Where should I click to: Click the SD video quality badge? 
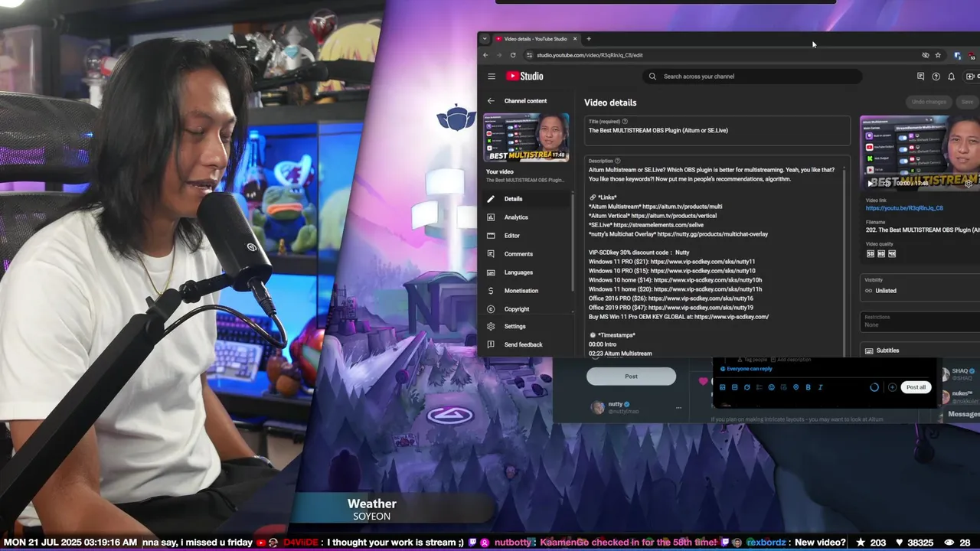point(871,253)
